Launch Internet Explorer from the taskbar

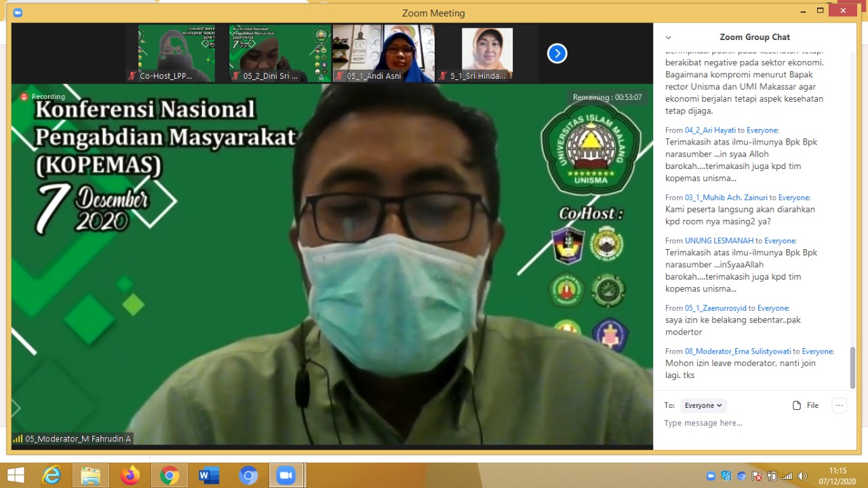coord(52,475)
